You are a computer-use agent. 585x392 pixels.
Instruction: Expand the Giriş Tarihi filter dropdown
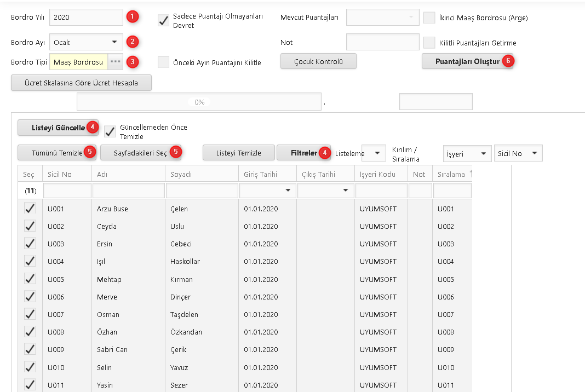(x=288, y=191)
